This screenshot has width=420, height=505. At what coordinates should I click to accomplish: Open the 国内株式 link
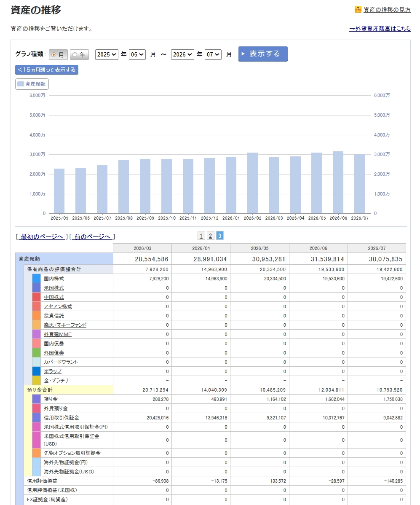(x=54, y=279)
